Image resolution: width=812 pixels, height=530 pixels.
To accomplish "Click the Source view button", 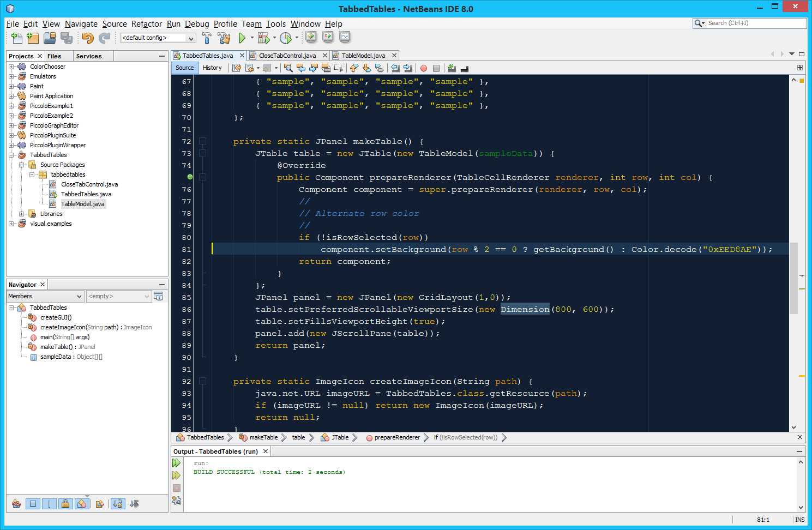I will pyautogui.click(x=184, y=68).
